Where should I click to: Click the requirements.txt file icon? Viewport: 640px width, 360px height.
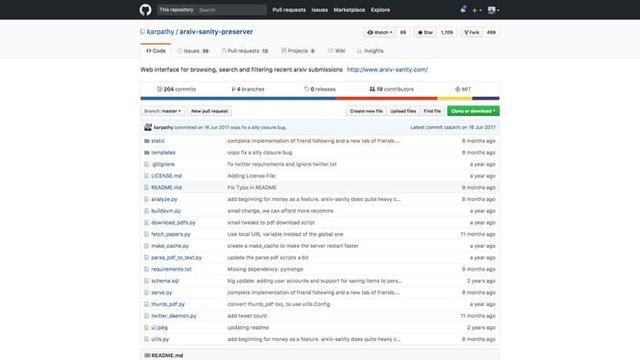click(x=147, y=269)
